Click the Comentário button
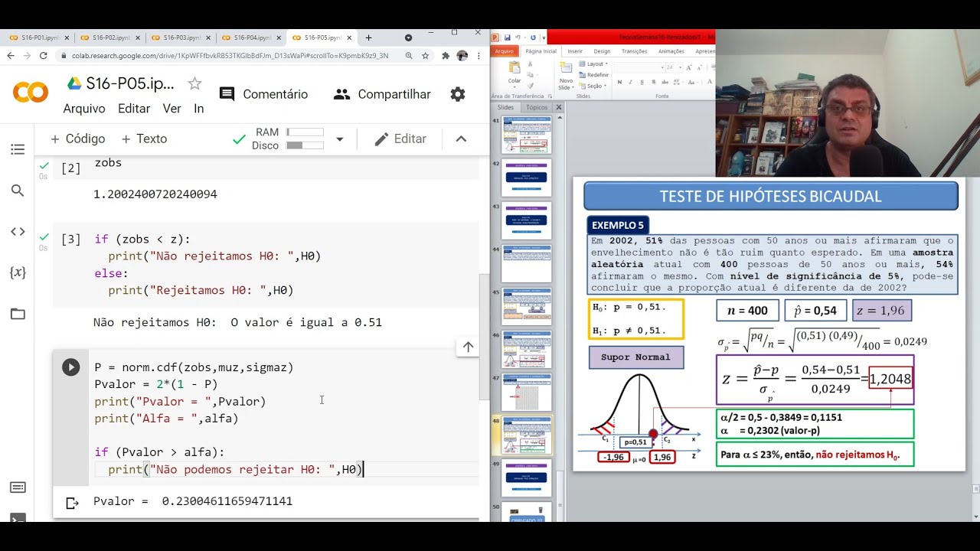 [263, 94]
